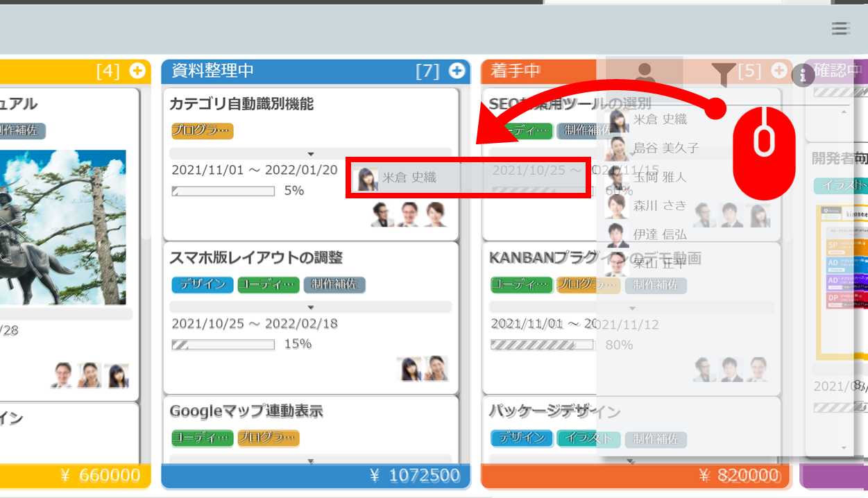The width and height of the screenshot is (868, 498).
Task: Open the user list person icon
Action: tap(645, 73)
